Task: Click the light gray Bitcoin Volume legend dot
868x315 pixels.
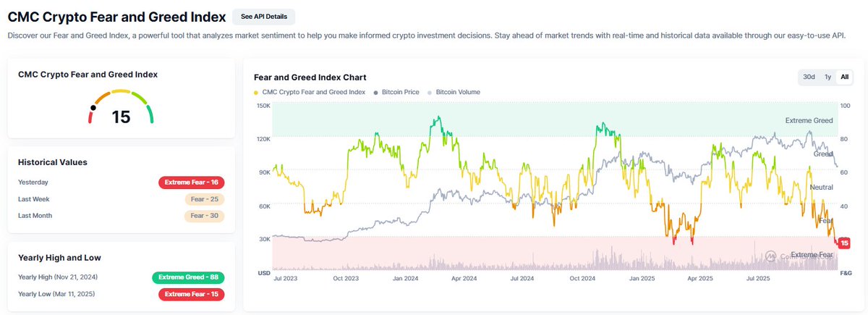Action: [430, 93]
